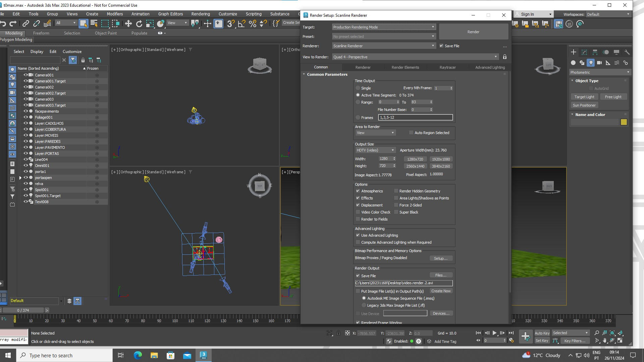Screen dimensions: 644x362
Task: Open Microsoft Edge from taskbar
Action: (138, 355)
